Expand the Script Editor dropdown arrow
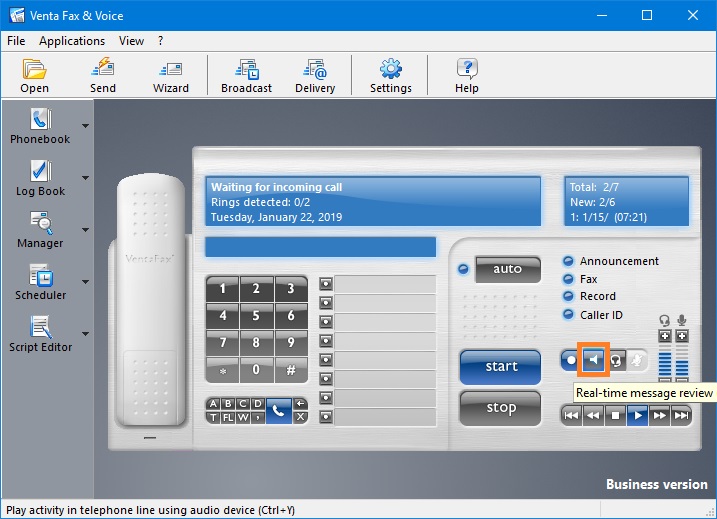The image size is (717, 519). pyautogui.click(x=86, y=334)
